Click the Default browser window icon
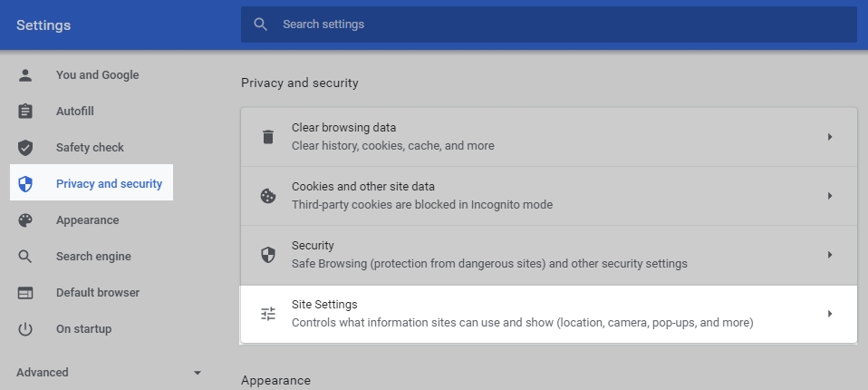The image size is (868, 390). (x=25, y=293)
